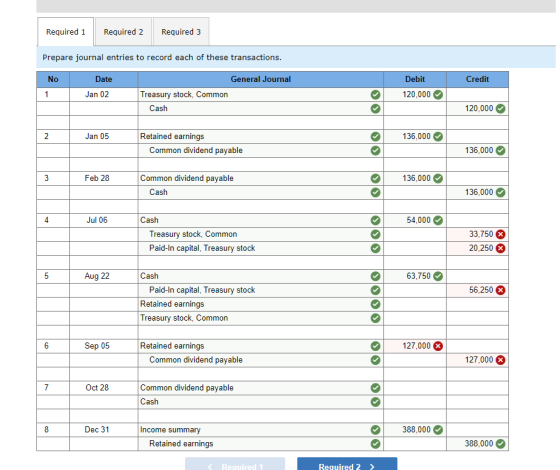Screen dimensions: 560x470
Task: Select the empty debit cell for the Oct 28 Common dividend payable
Action: [415, 388]
